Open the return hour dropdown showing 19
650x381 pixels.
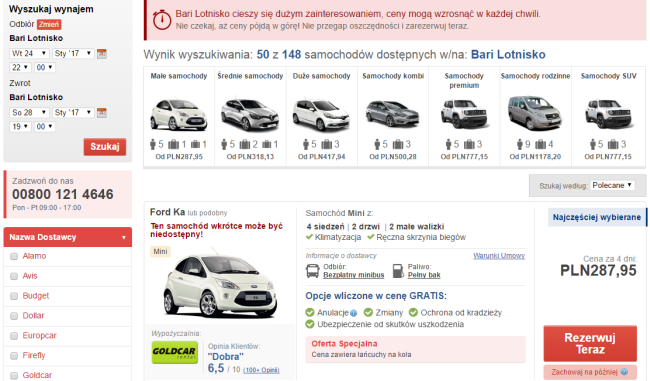click(20, 126)
